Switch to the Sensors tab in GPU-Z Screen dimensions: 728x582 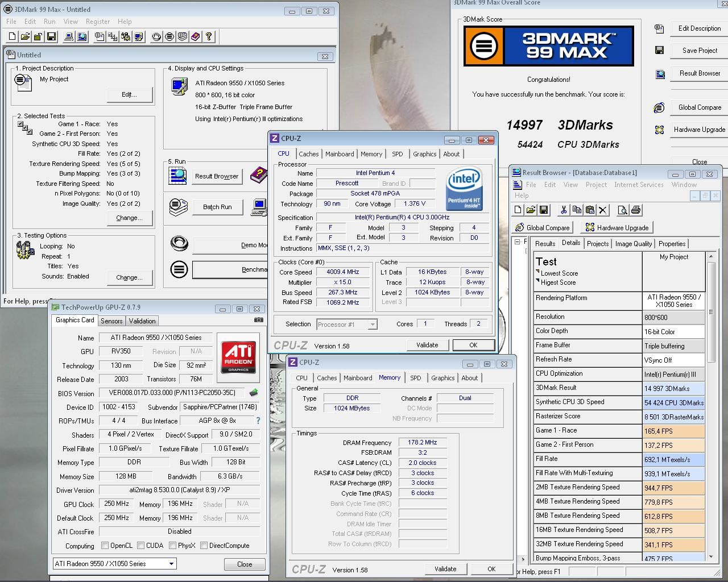point(111,321)
